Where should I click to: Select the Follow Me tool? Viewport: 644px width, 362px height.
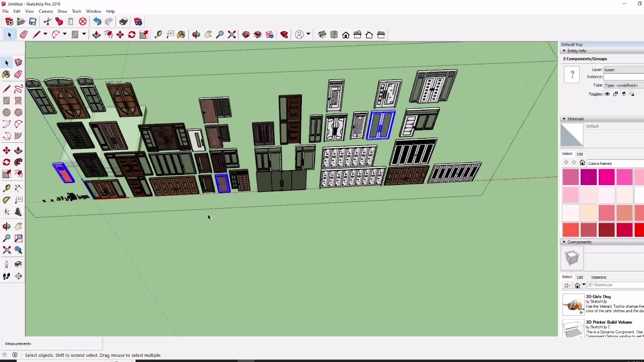[18, 162]
